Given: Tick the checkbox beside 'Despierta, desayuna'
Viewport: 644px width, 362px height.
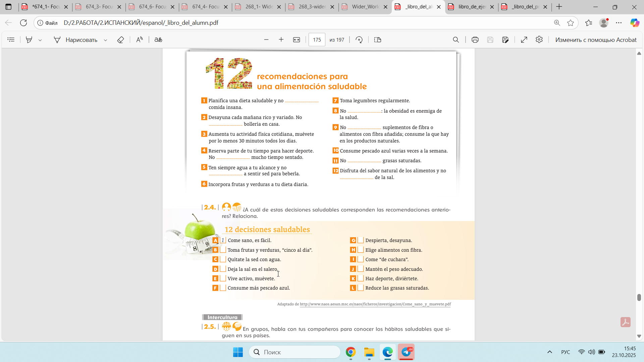Looking at the screenshot, I should pos(361,240).
